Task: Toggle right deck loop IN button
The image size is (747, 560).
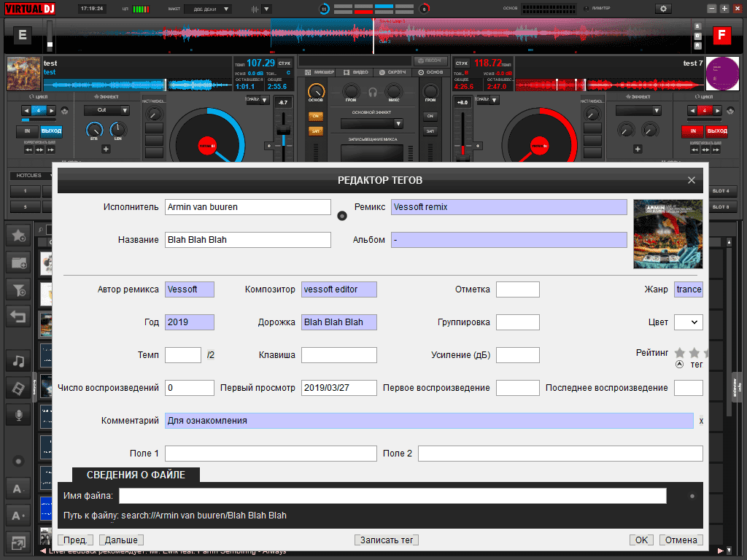Action: [x=693, y=131]
